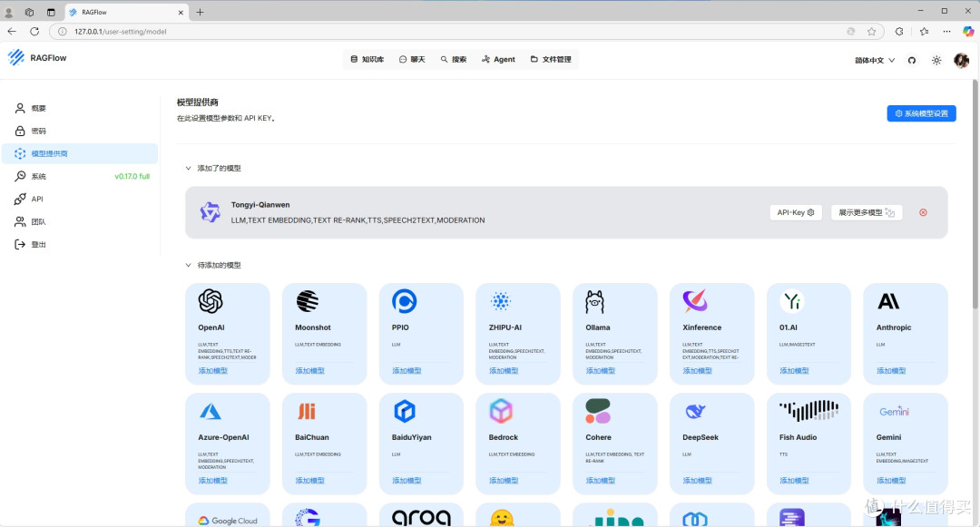Click 添加模型 under Anthropic

[x=891, y=371]
